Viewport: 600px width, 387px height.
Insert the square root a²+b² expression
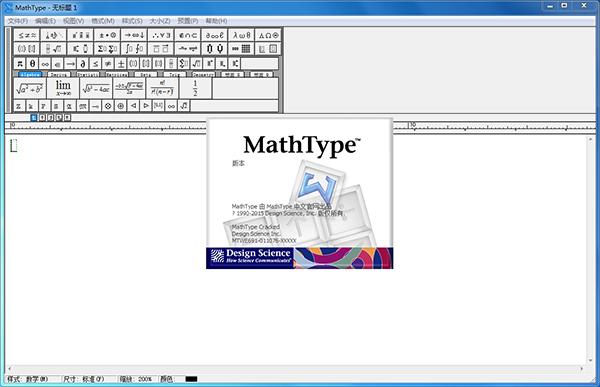point(30,88)
